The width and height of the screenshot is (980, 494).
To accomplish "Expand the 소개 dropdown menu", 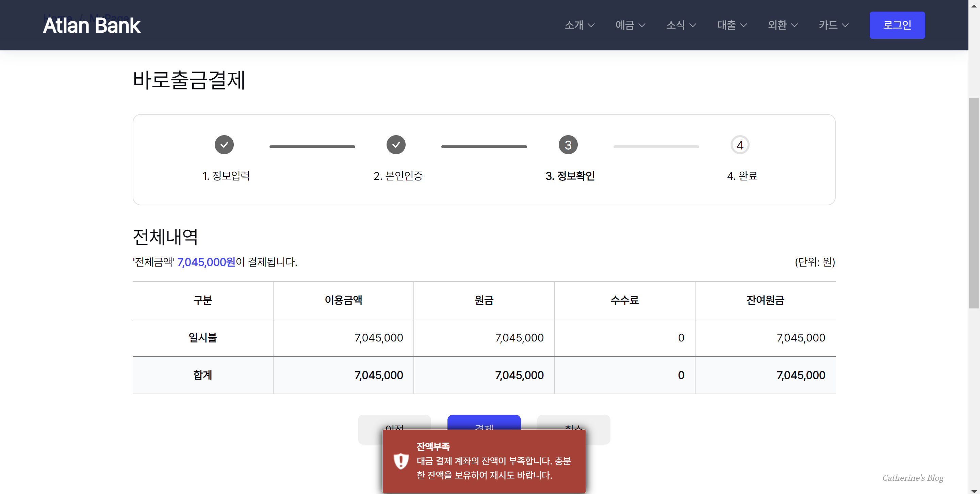I will point(579,25).
